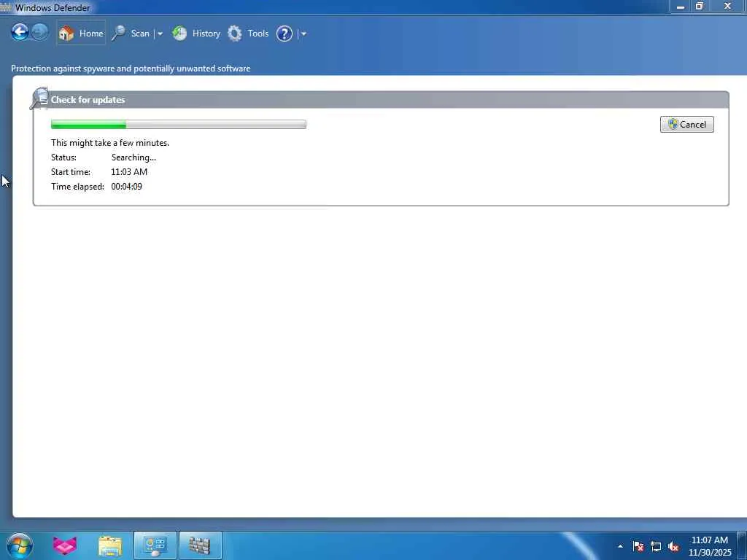Start a scan using Scan

pos(131,34)
